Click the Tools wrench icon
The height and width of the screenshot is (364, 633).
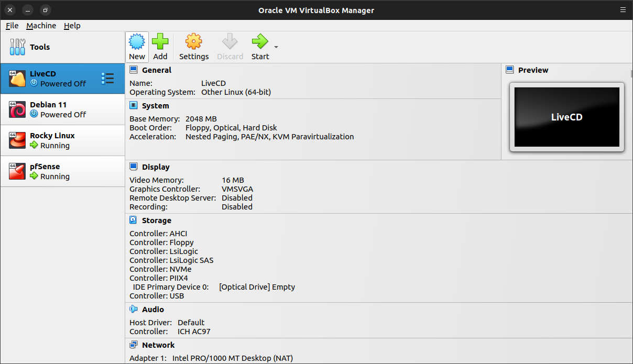click(17, 47)
